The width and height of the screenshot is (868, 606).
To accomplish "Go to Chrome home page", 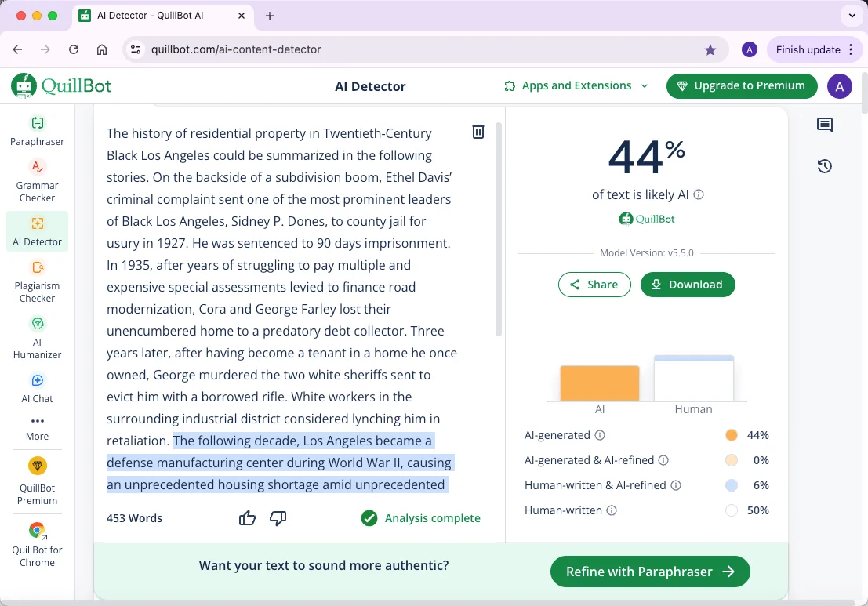I will tap(102, 49).
